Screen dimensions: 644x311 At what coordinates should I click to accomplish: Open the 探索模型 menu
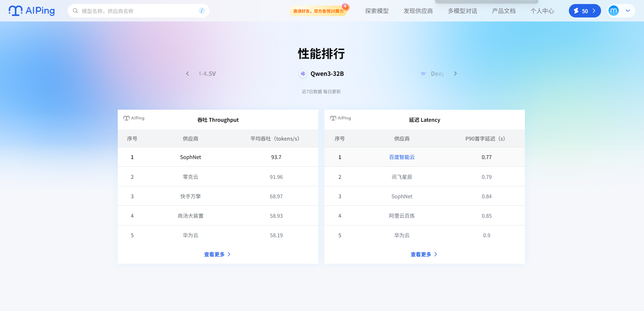377,11
